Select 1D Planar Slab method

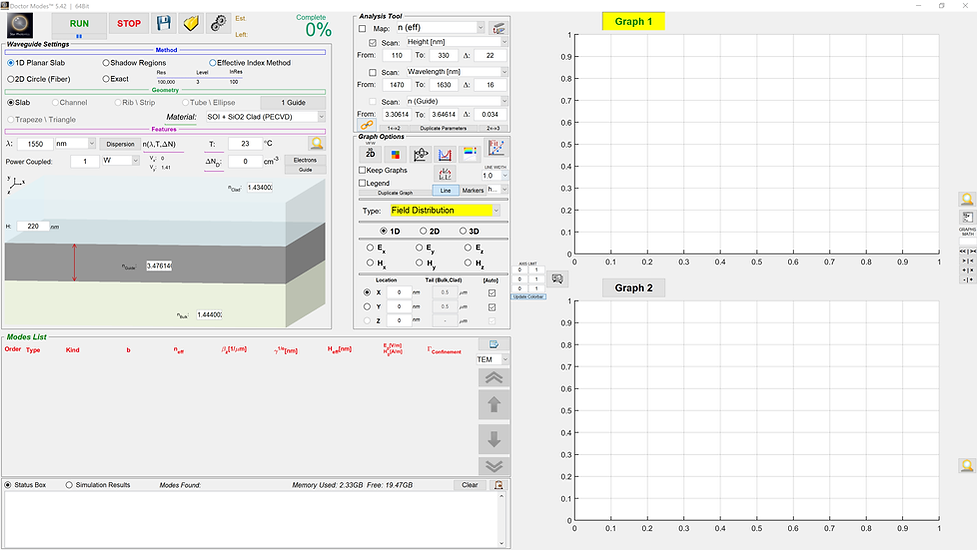click(x=11, y=63)
